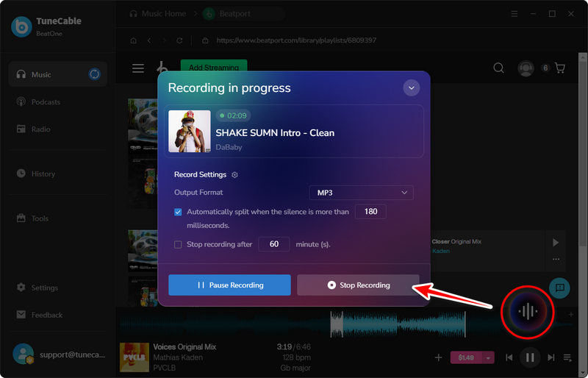Go forward with the browser forward arrow
This screenshot has width=588, height=378.
pos(164,40)
